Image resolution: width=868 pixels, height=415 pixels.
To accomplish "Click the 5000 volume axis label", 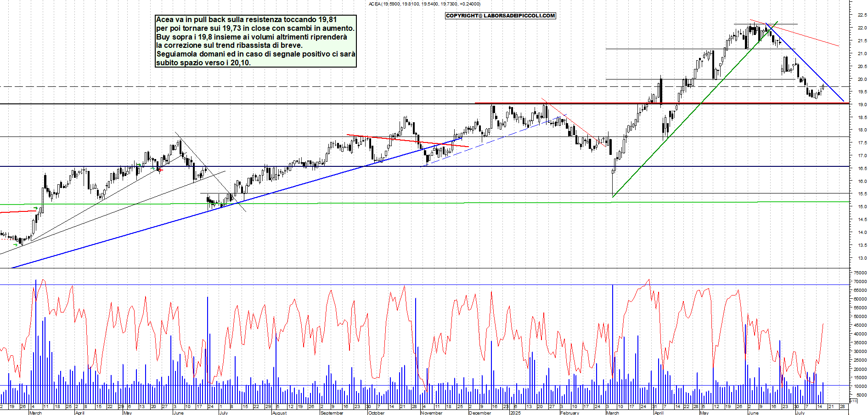I will pyautogui.click(x=861, y=395).
